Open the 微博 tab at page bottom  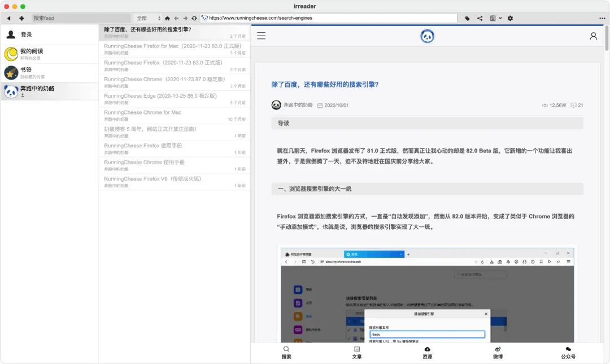[x=498, y=353]
